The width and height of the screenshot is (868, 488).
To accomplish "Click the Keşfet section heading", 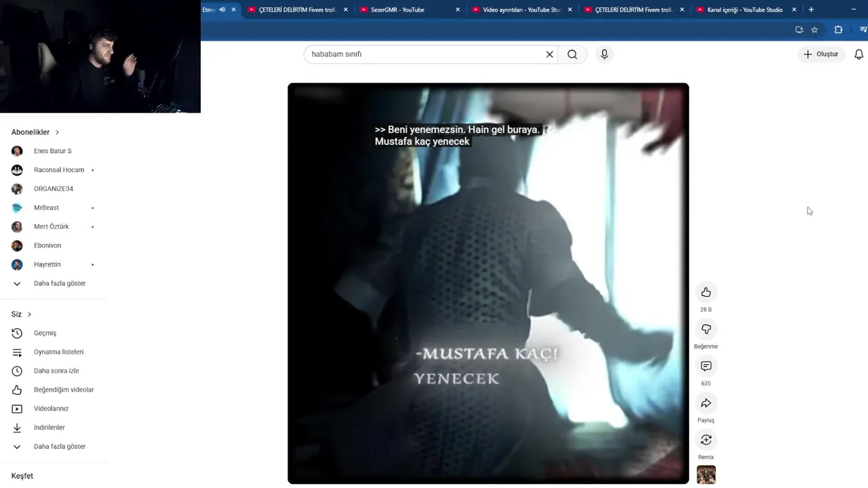I will point(22,476).
